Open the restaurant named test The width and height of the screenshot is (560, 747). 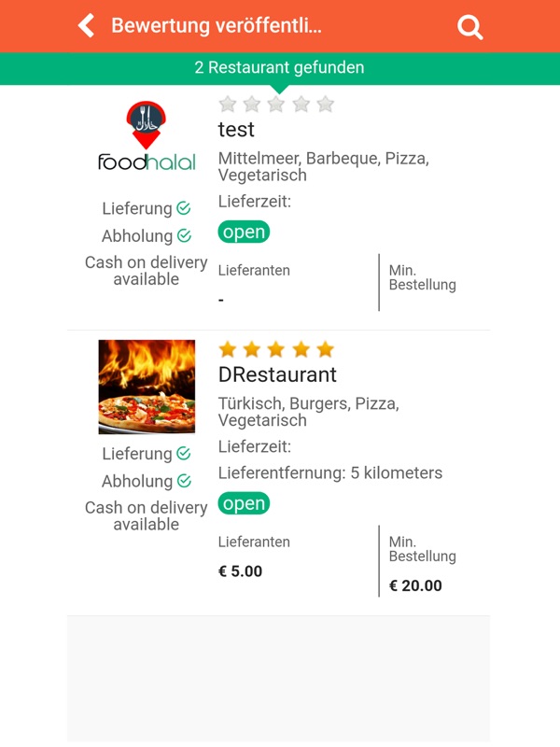tap(236, 130)
